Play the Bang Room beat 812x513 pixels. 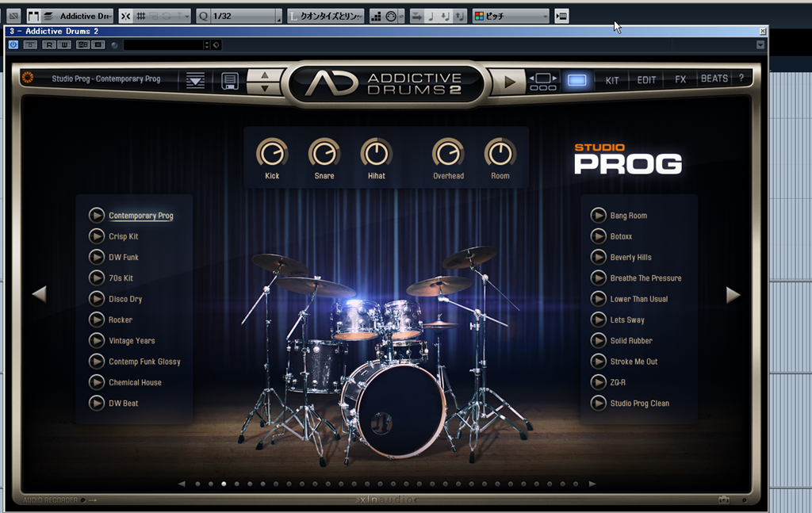(x=598, y=216)
